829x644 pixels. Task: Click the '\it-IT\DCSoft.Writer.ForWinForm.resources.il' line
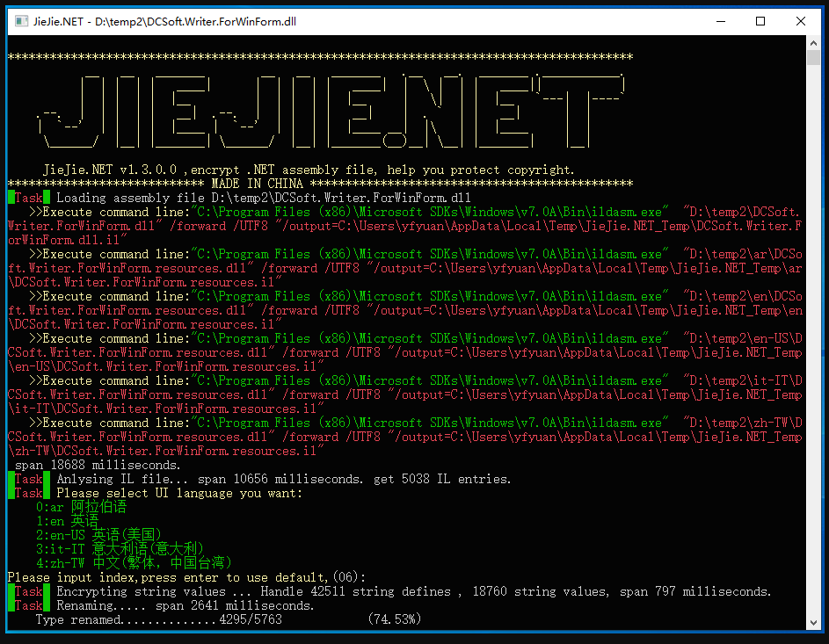click(x=166, y=409)
